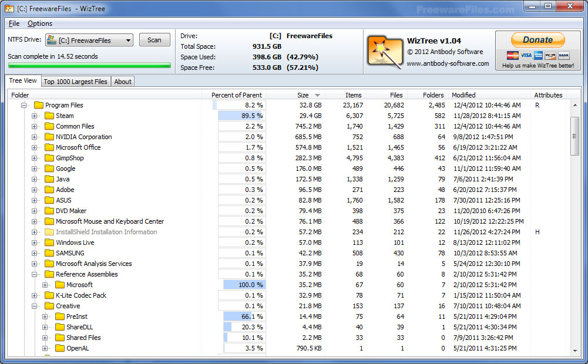The height and width of the screenshot is (364, 588).
Task: Expand the Common Files node
Action: click(x=35, y=126)
